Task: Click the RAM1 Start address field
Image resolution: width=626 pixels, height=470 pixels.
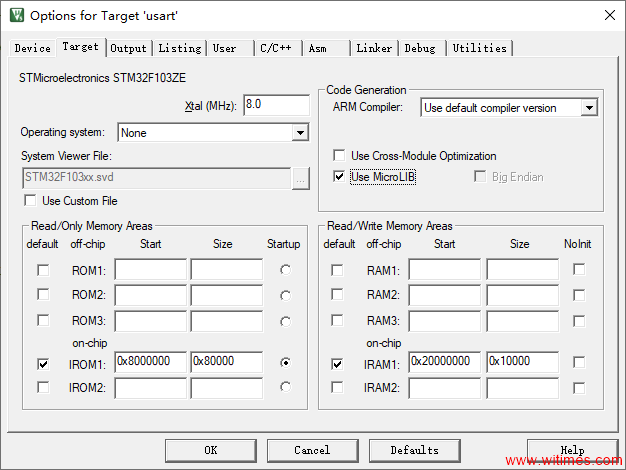Action: tap(444, 270)
